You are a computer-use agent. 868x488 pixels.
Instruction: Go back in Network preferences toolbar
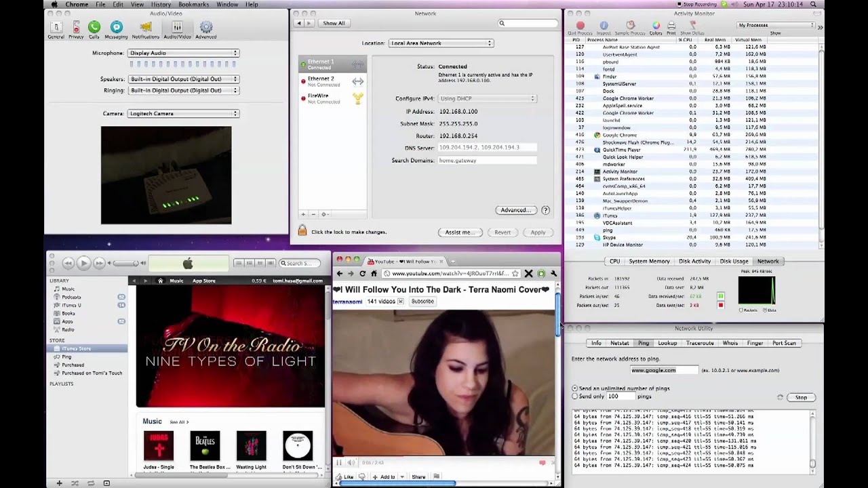298,23
